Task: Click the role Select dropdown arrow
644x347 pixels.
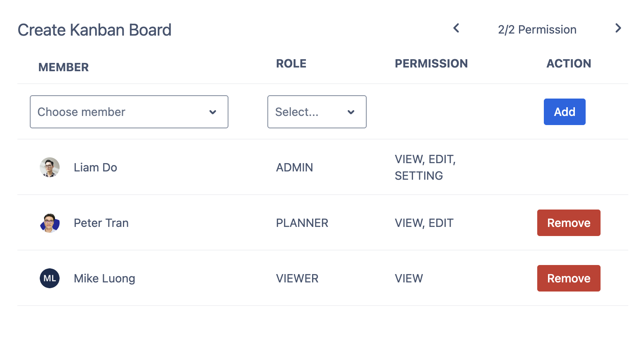Action: click(x=351, y=112)
